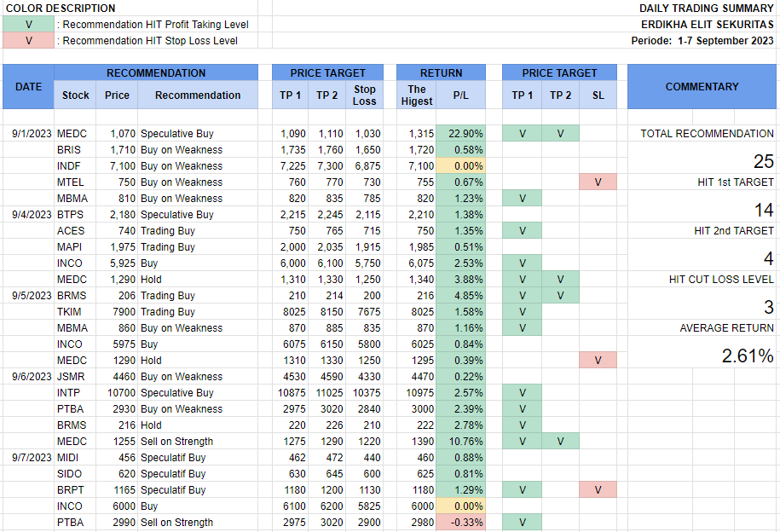Viewport: 780px width, 532px height.
Task: Click the DAILY TRADING SUMMARY title
Action: coord(706,9)
